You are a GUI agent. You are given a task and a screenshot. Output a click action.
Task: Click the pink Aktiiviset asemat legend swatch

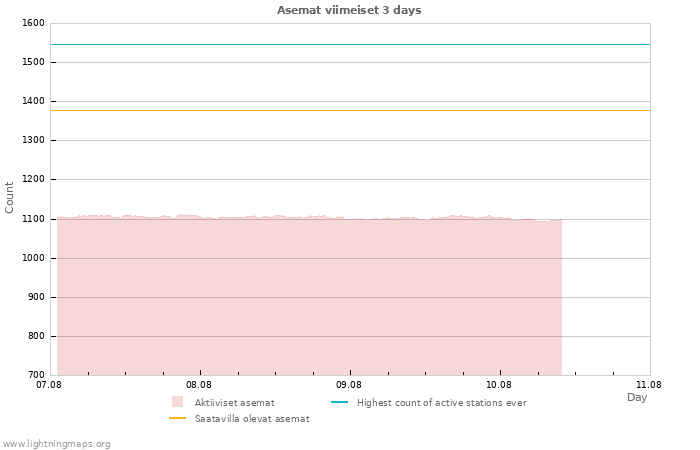click(177, 402)
